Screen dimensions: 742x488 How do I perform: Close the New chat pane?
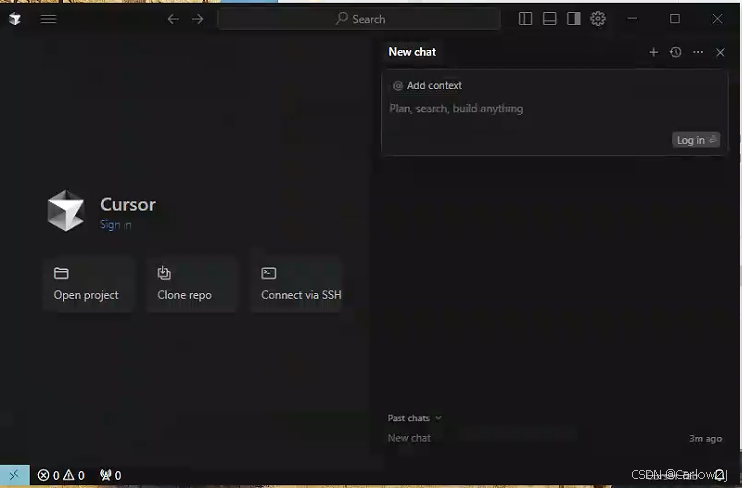coord(720,53)
